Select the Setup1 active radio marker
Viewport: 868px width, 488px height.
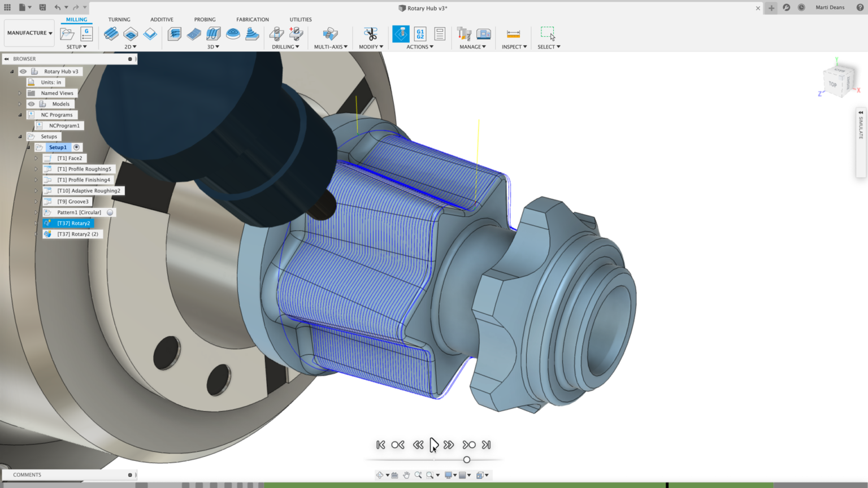(77, 147)
